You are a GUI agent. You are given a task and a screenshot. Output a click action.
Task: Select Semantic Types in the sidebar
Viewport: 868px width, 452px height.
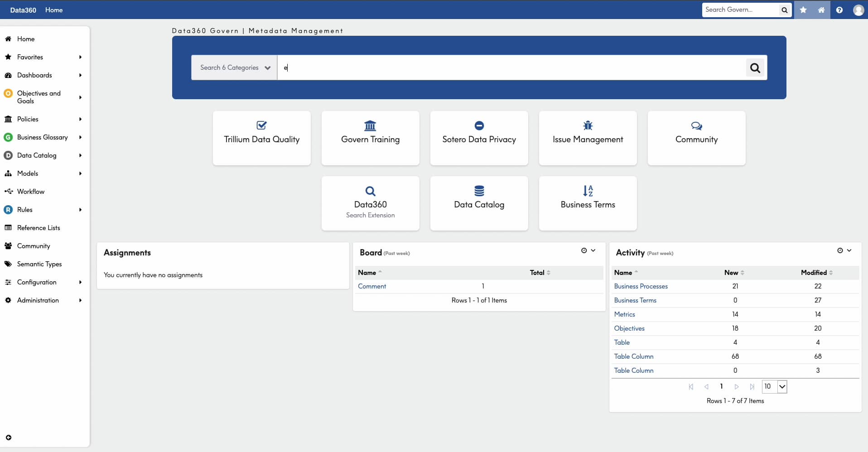39,264
